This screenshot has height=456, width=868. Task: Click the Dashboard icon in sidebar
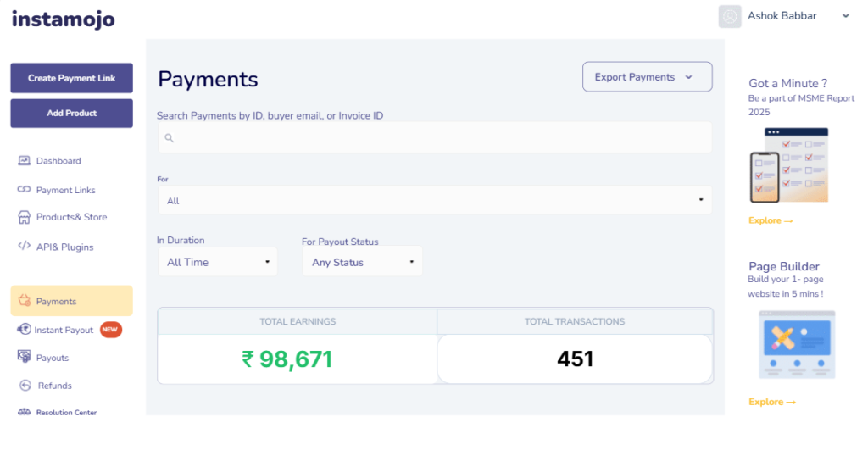24,160
